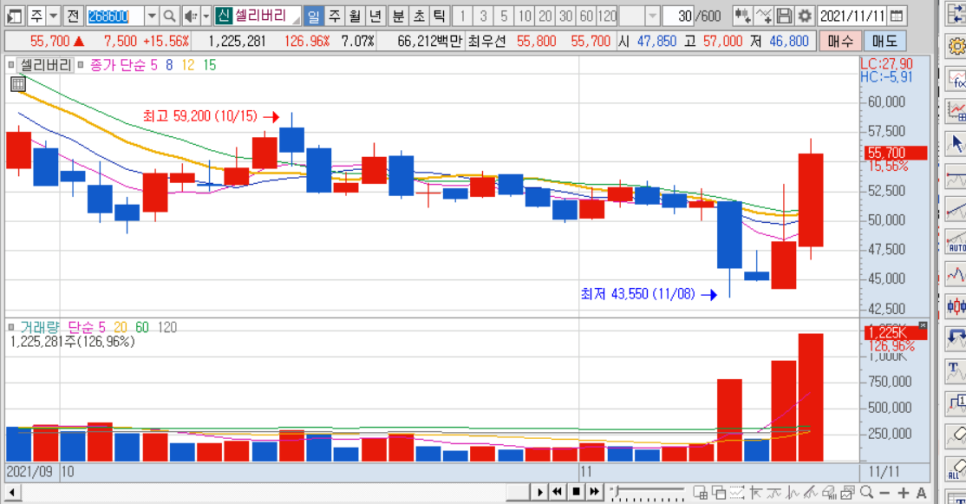Click the orange gear icon in right sidebar
The width and height of the screenshot is (966, 504).
tap(956, 46)
